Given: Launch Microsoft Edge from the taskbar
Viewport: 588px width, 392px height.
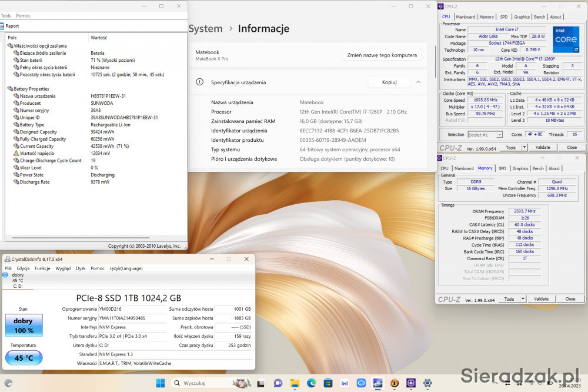Looking at the screenshot, I should tap(312, 383).
